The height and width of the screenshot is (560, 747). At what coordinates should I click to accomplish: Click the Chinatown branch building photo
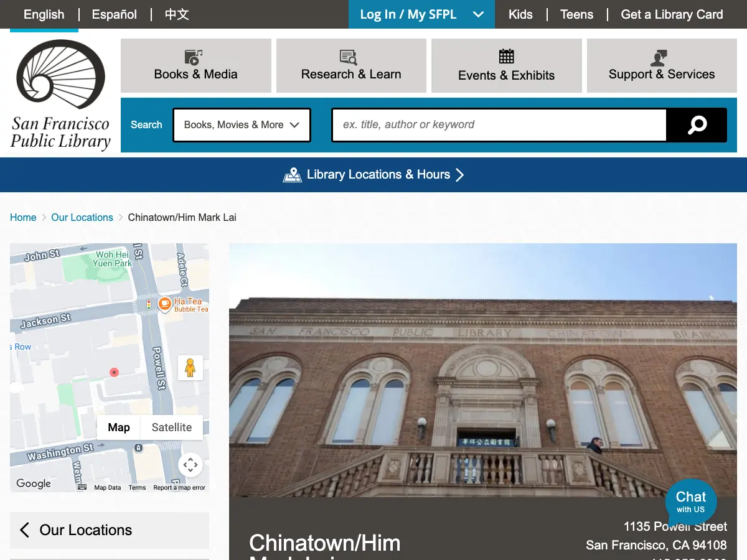pyautogui.click(x=483, y=370)
